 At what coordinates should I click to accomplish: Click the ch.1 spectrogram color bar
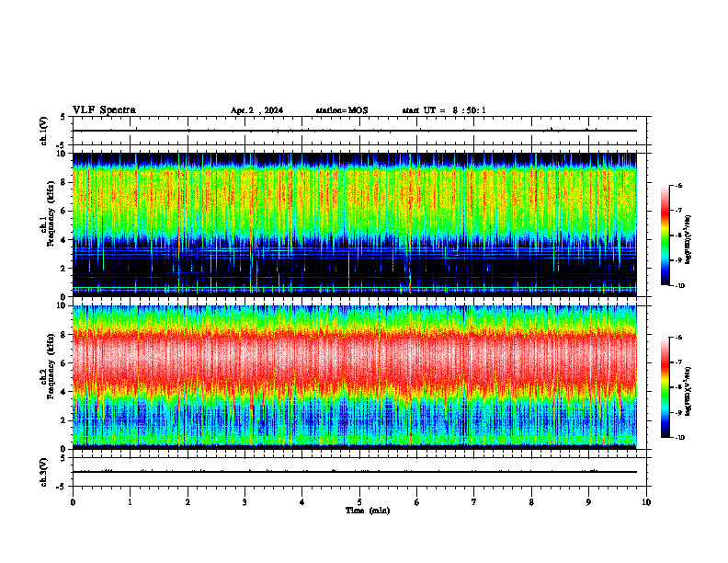coord(665,236)
